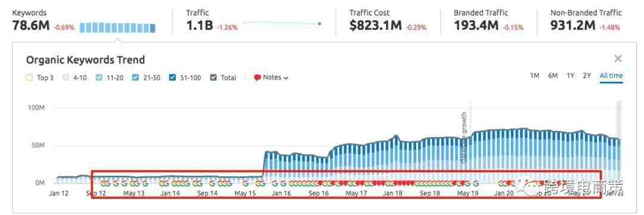Screen dimensions: 644x215
Task: Click the -1.48% Non-Branded change value
Action: [609, 28]
